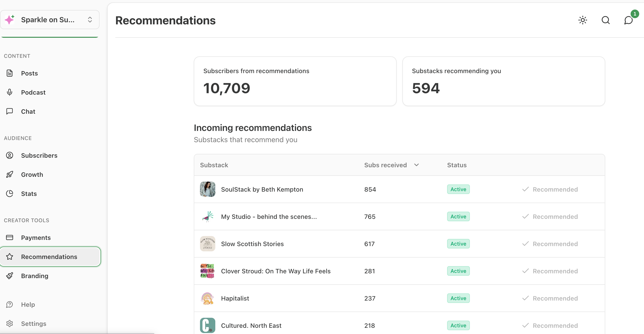Click the Branding paintbrush icon
644x334 pixels.
click(x=10, y=276)
